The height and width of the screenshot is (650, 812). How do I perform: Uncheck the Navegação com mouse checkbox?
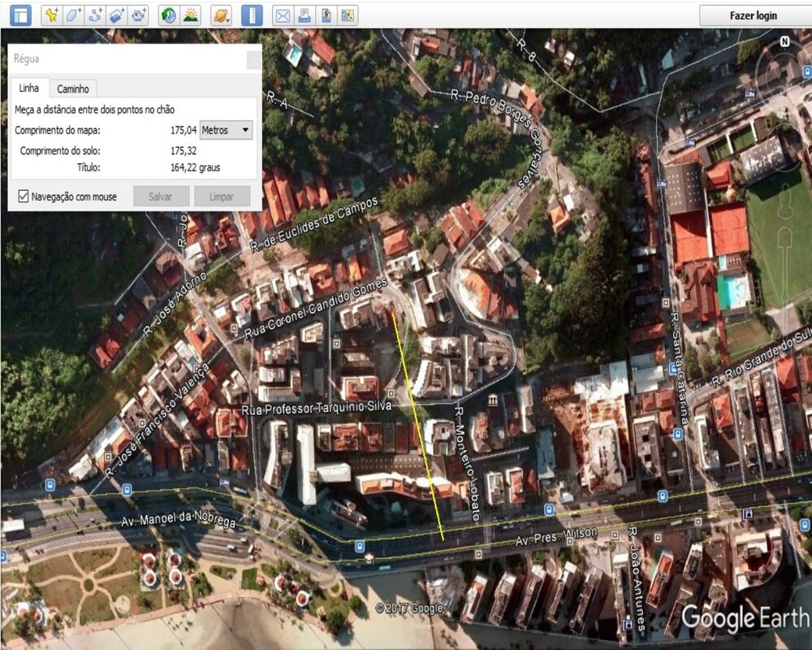(x=24, y=196)
